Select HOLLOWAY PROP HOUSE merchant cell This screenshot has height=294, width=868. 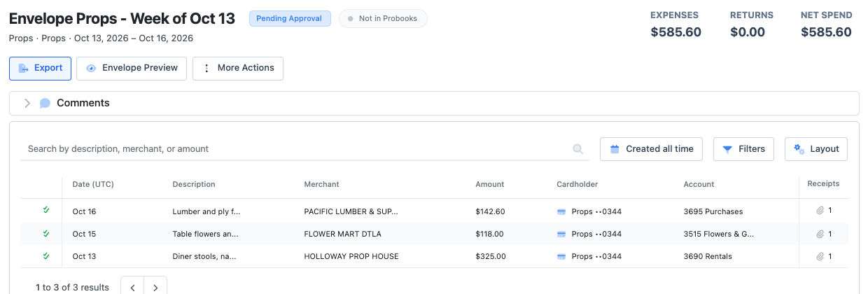[351, 256]
